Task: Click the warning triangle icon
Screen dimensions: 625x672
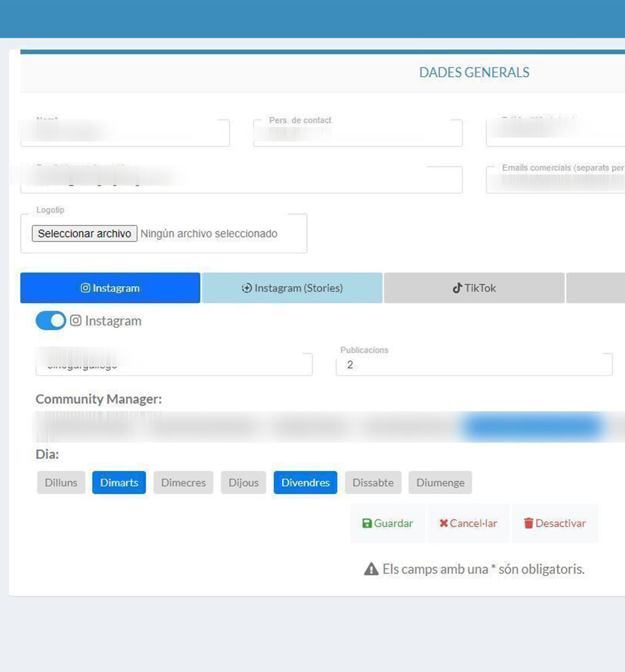Action: click(x=371, y=569)
